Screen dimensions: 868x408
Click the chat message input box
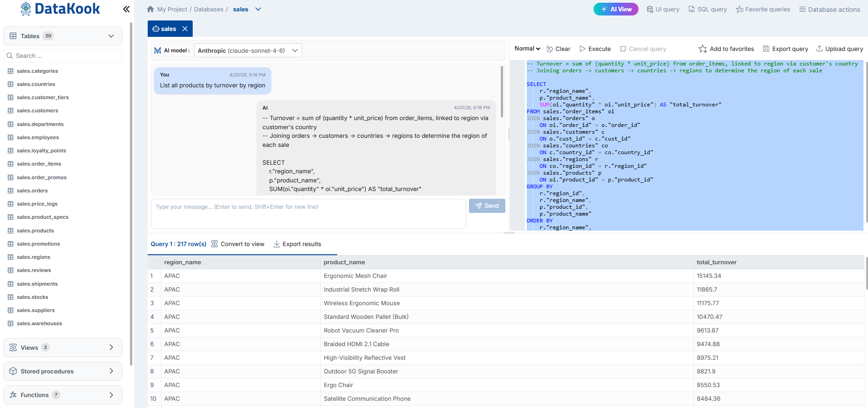pos(309,213)
